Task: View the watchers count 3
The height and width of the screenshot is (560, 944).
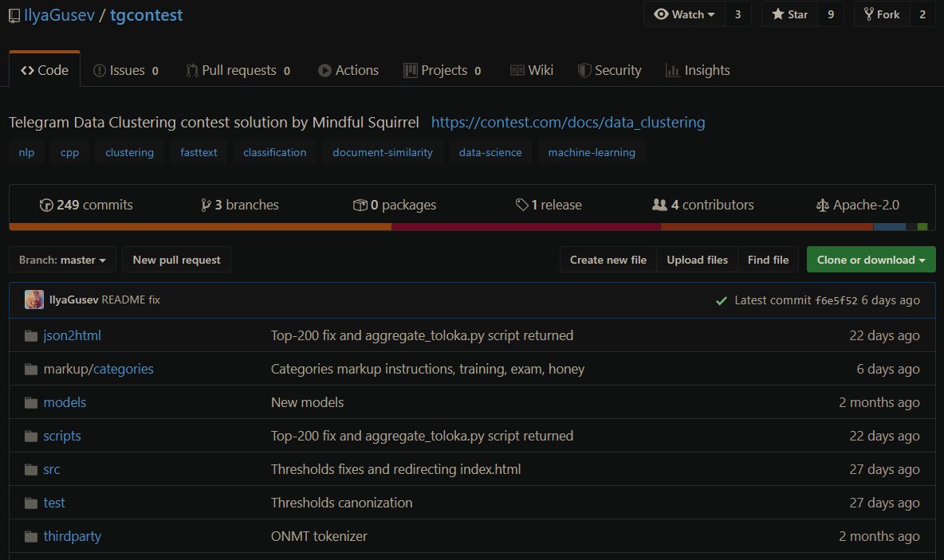Action: click(738, 14)
